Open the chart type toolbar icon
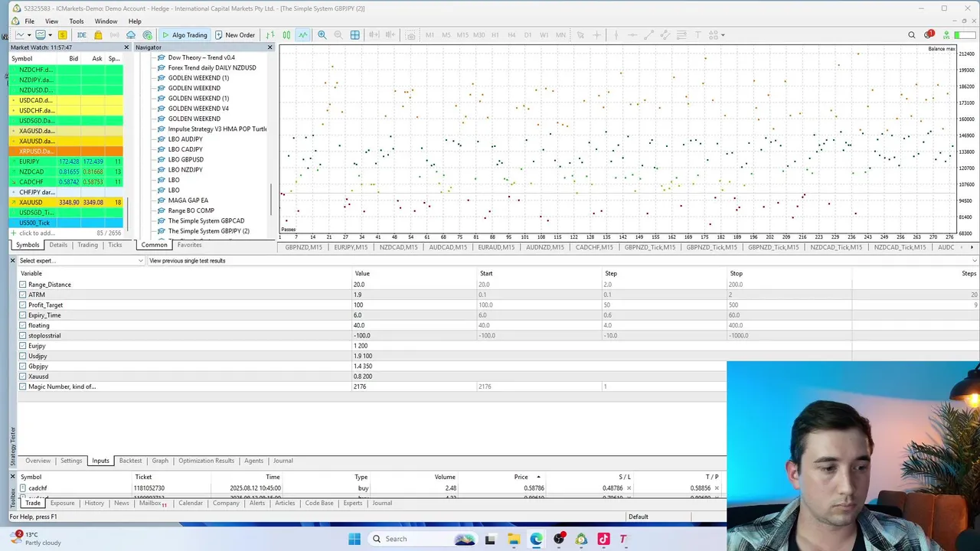This screenshot has height=551, width=980. pos(18,34)
